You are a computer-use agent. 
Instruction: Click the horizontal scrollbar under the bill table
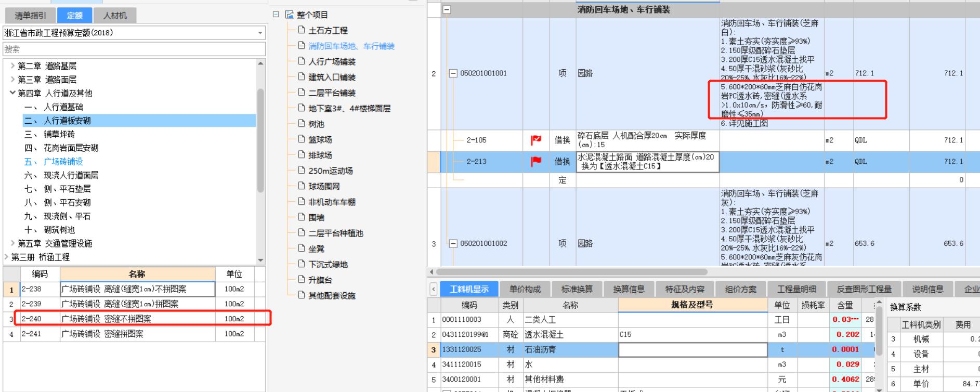point(572,271)
